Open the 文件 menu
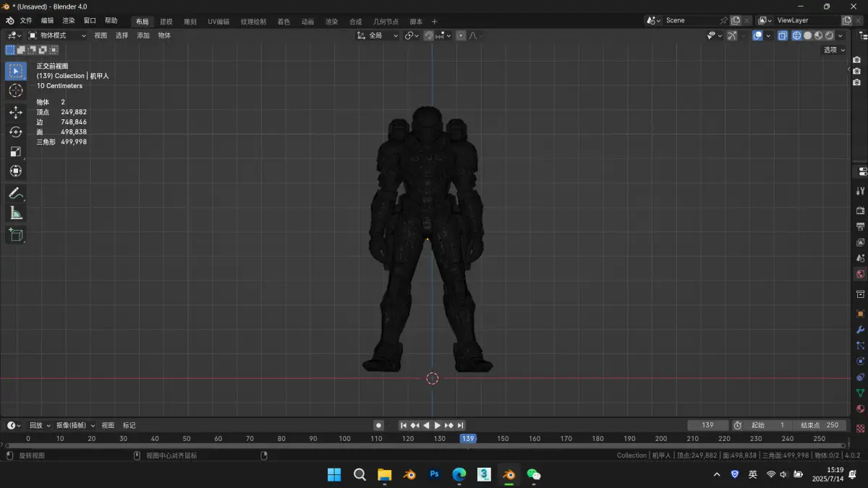 pyautogui.click(x=26, y=21)
